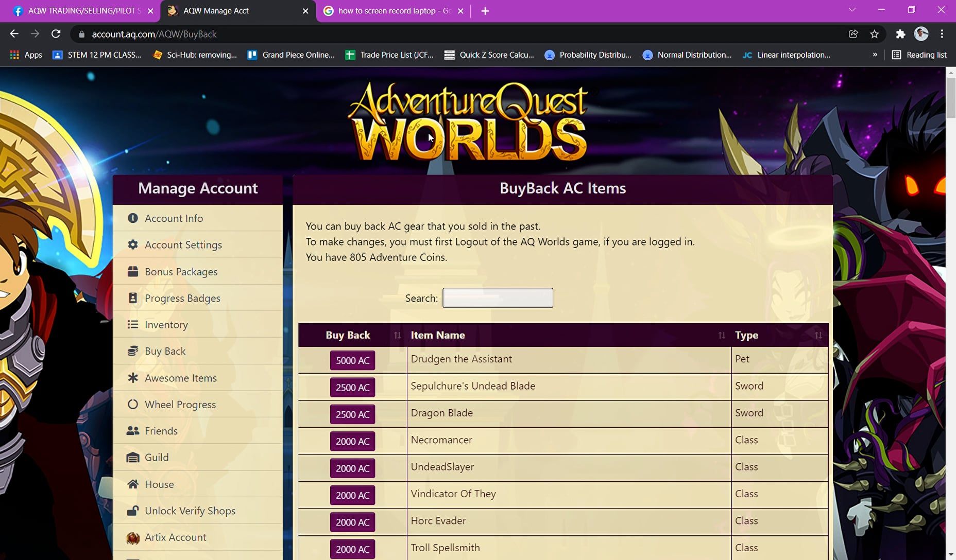Click the Awesome Items star icon
Screen dimensions: 956x560
coord(133,378)
